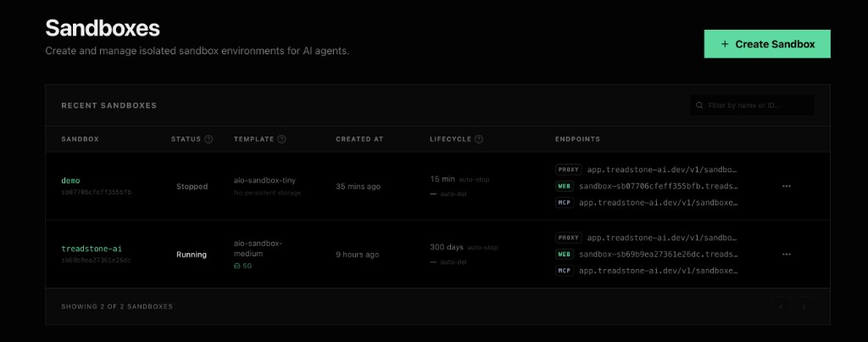
Task: Open actions menu for demo row
Action: pos(787,186)
